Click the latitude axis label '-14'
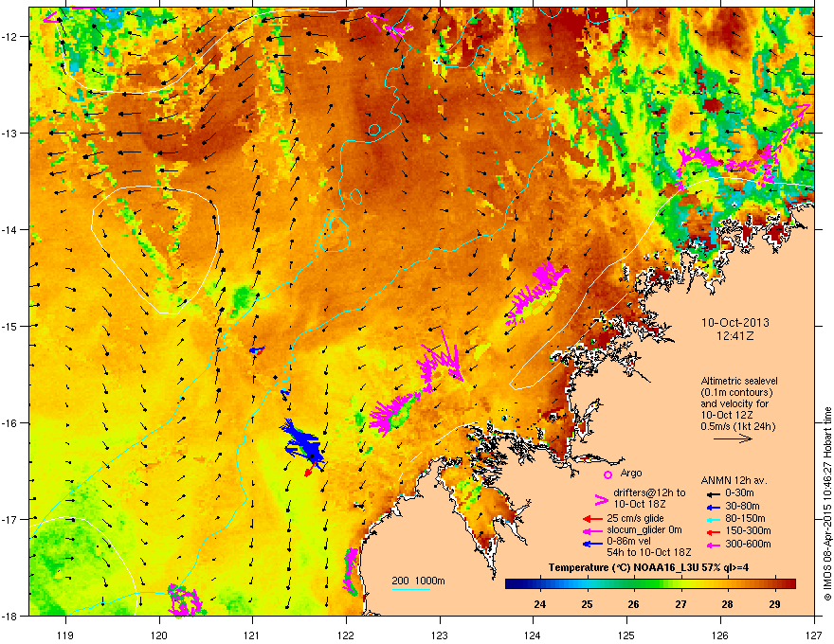The width and height of the screenshot is (834, 644). tap(9, 229)
